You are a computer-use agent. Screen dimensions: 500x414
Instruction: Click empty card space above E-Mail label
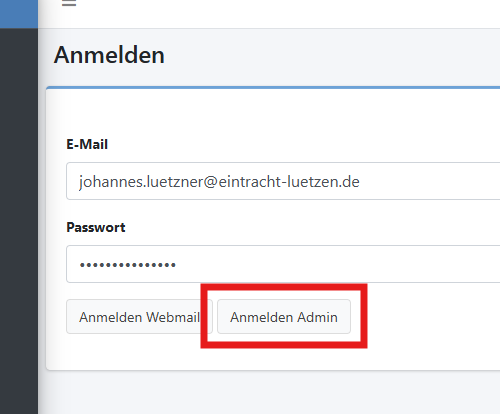tap(273, 113)
